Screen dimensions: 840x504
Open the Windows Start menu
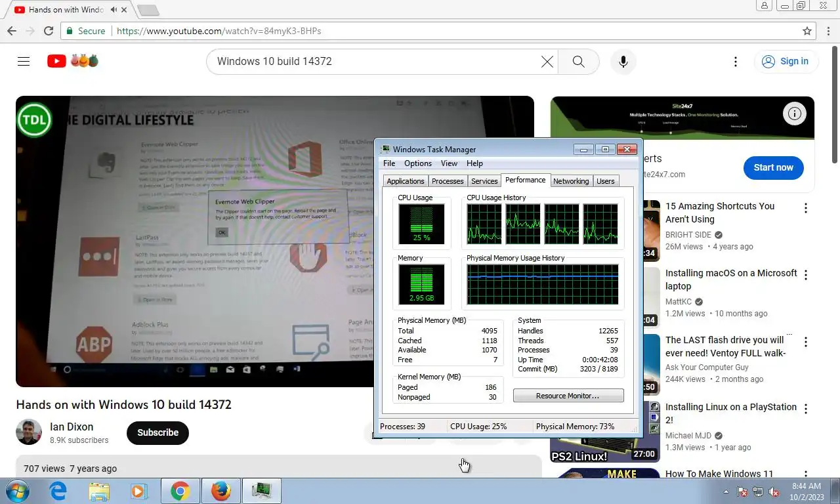coord(17,491)
